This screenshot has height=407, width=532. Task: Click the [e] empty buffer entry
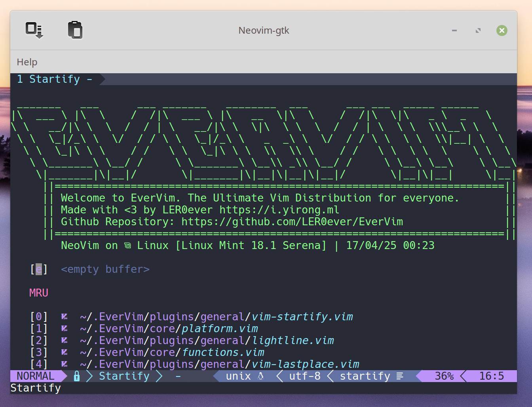(90, 269)
